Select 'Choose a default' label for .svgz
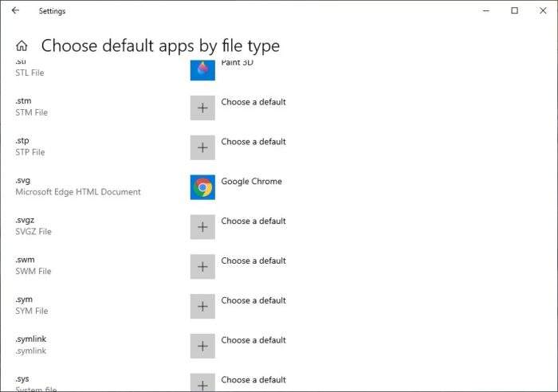558x392 pixels. pyautogui.click(x=253, y=221)
